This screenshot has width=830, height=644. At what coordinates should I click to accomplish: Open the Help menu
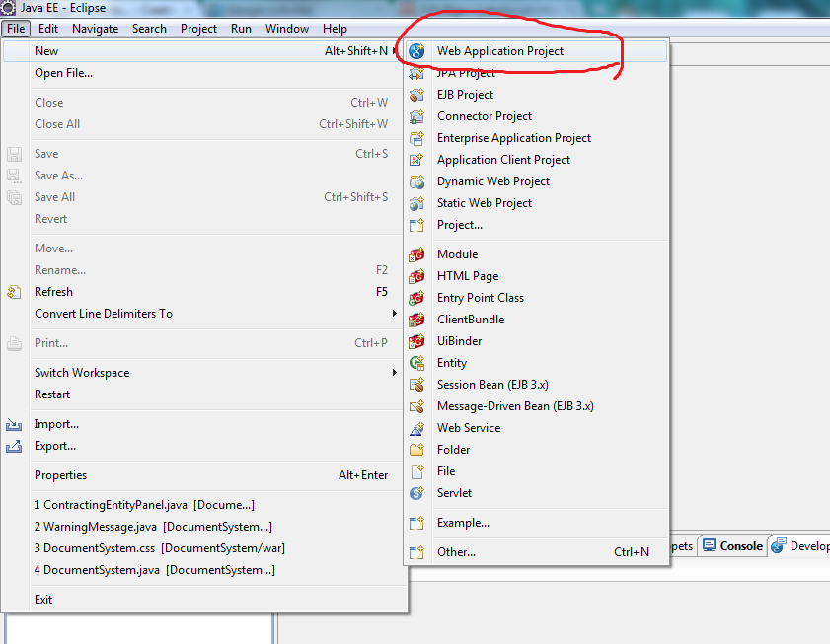point(335,29)
